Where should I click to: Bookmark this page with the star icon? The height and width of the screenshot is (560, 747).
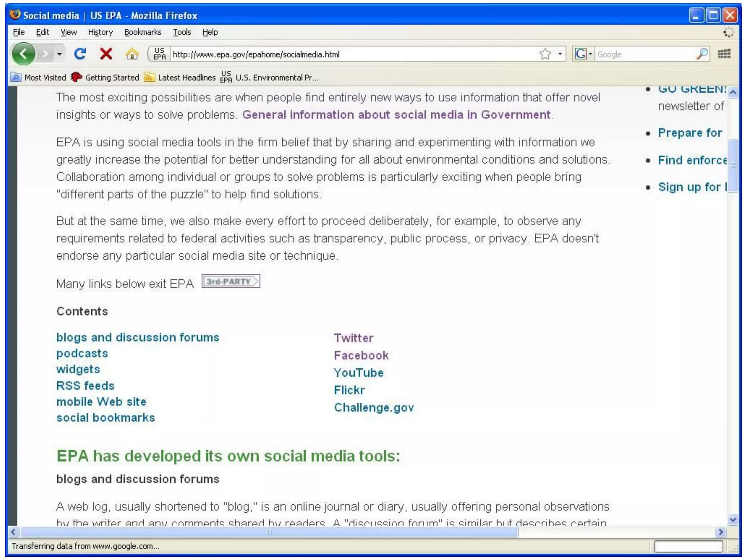[545, 54]
